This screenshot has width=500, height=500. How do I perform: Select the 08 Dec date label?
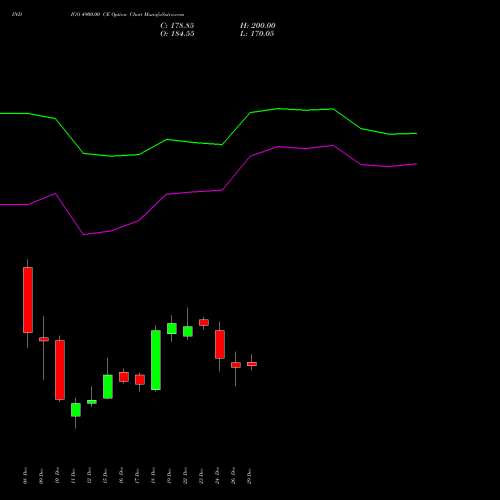[26, 476]
